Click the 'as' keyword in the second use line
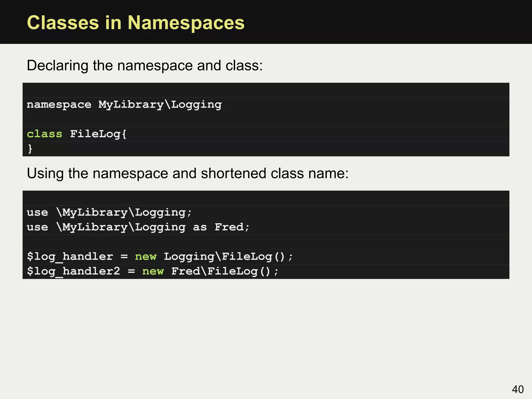This screenshot has width=532, height=399. point(200,227)
